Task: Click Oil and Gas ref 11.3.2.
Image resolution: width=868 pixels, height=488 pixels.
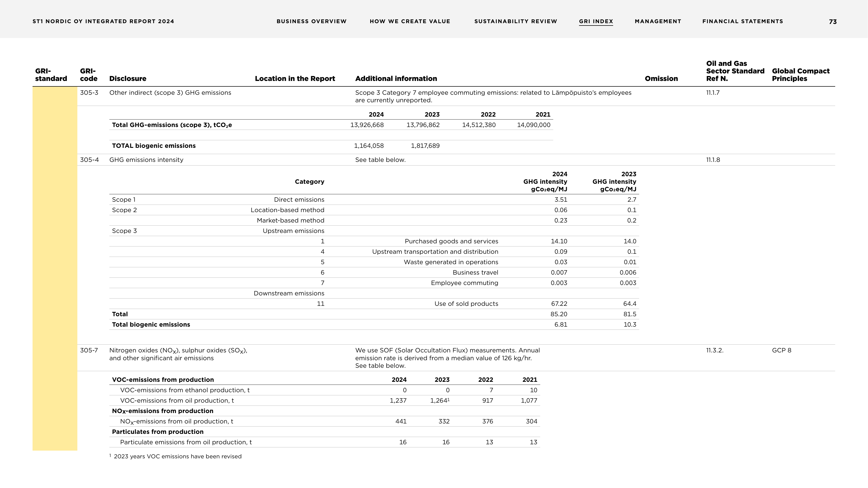Action: click(x=715, y=350)
